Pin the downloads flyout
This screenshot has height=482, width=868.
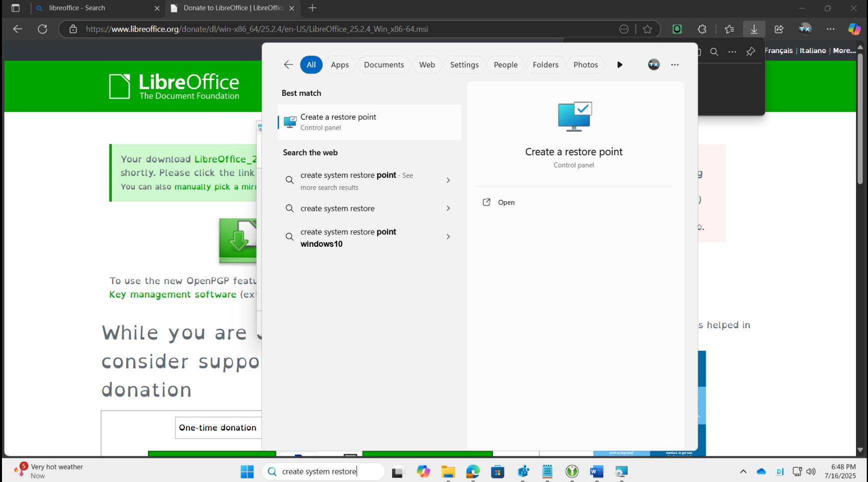750,52
